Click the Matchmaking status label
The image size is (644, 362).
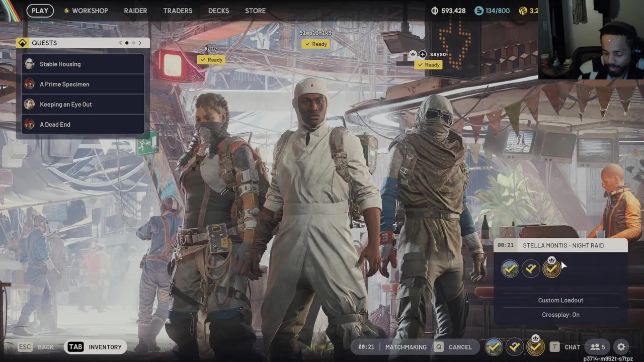(406, 347)
